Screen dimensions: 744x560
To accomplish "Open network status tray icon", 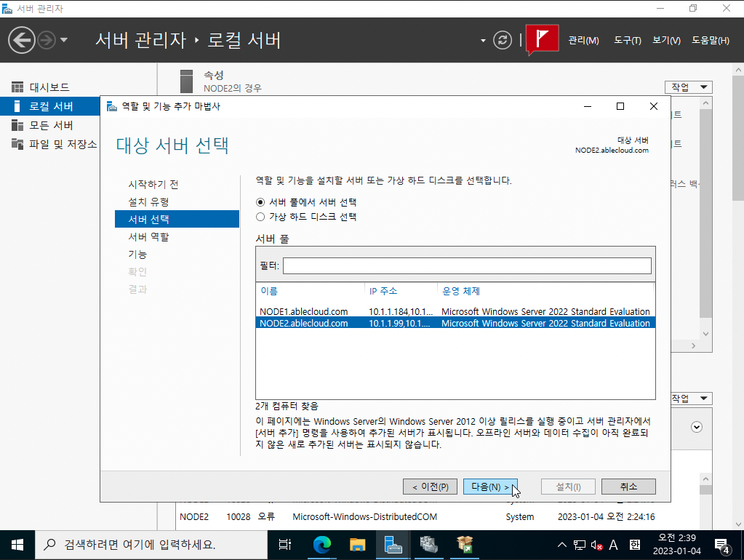I will [x=580, y=545].
